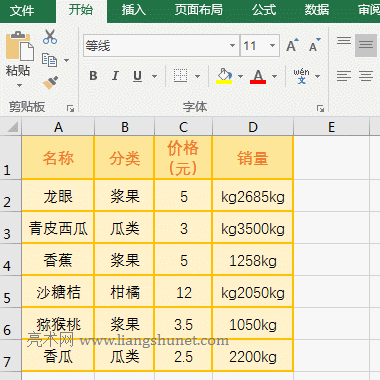
Task: Click the cell containing 3.5
Action: [183, 324]
